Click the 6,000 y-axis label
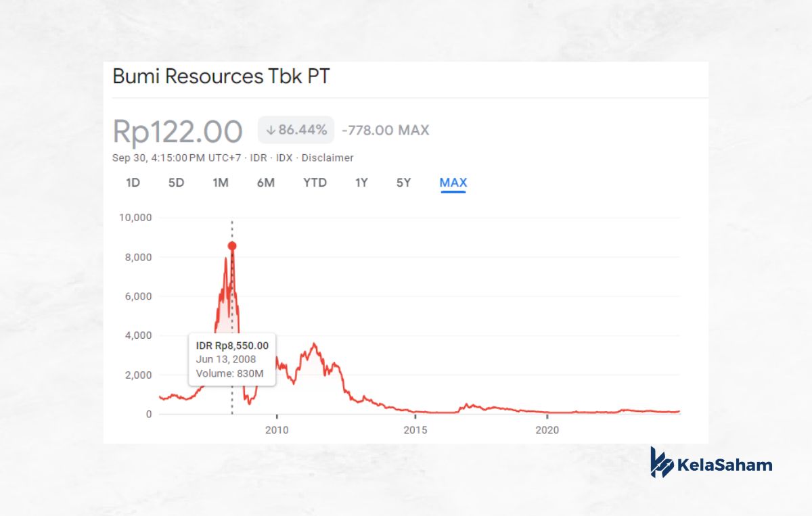812x516 pixels. pos(138,296)
